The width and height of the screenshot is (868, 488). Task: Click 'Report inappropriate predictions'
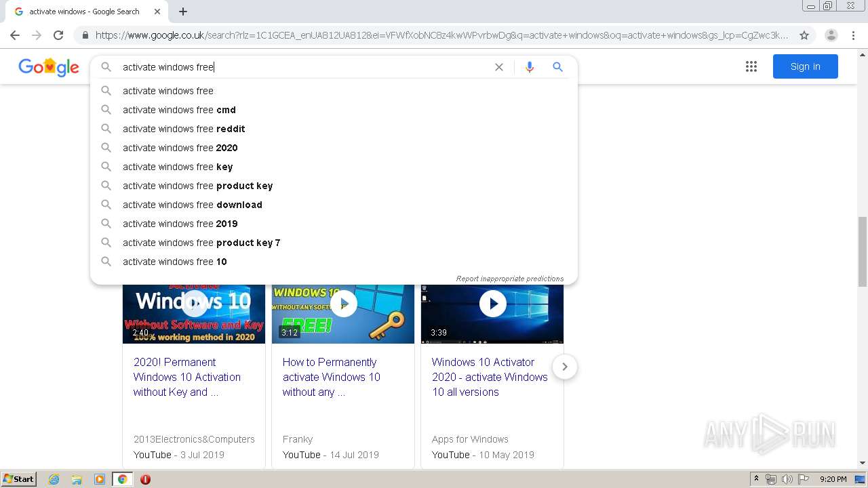tap(510, 279)
